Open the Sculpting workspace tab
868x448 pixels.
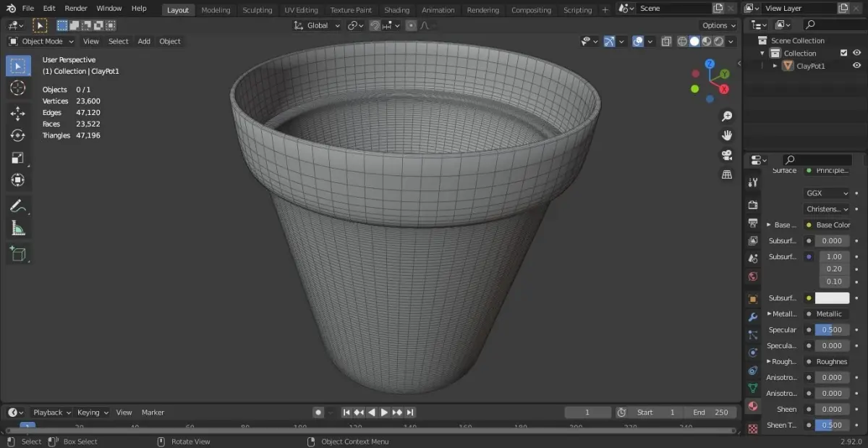[x=257, y=10]
